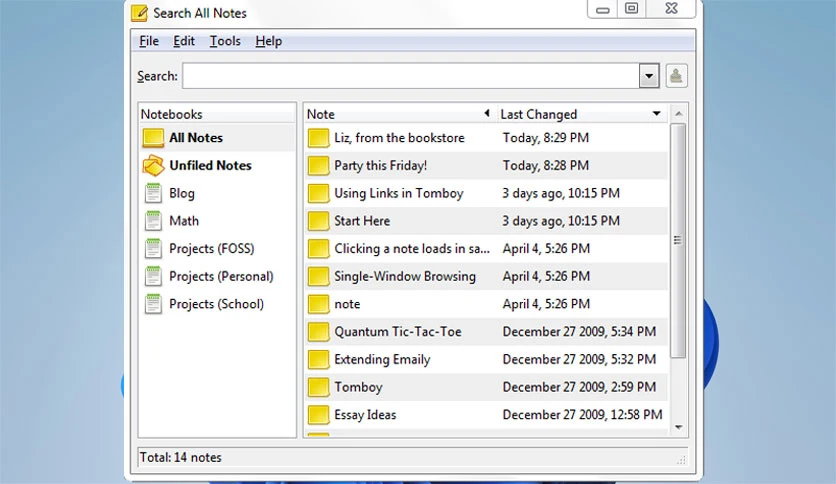Open the Help menu
This screenshot has width=836, height=484.
[269, 41]
